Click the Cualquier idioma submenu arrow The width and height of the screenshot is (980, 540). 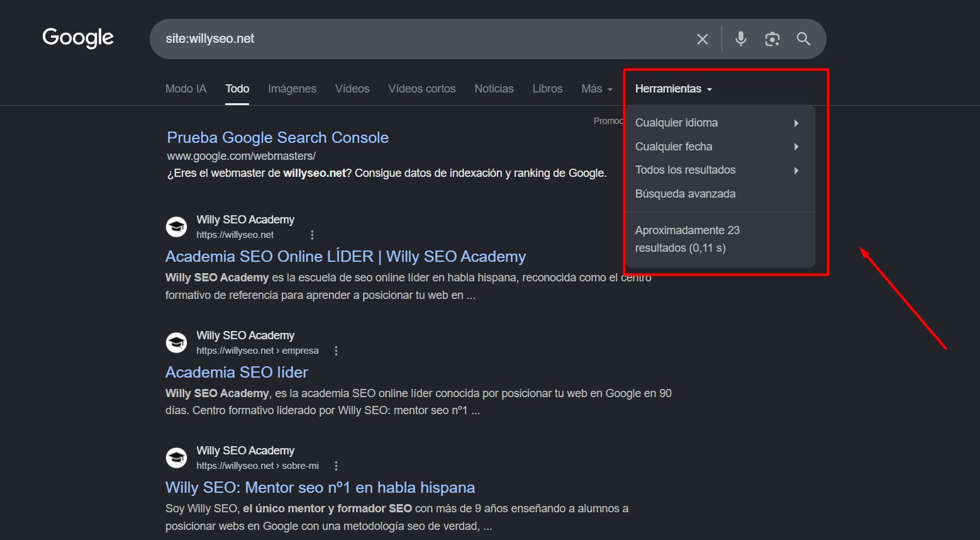point(796,123)
